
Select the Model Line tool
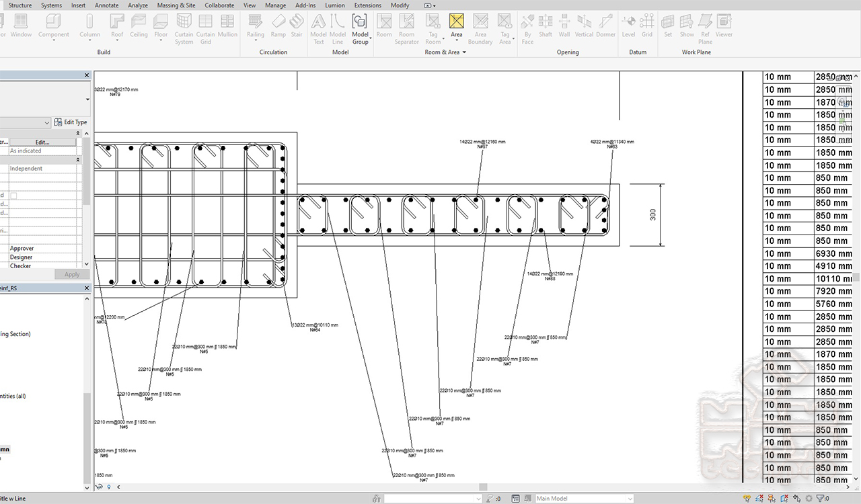(338, 30)
